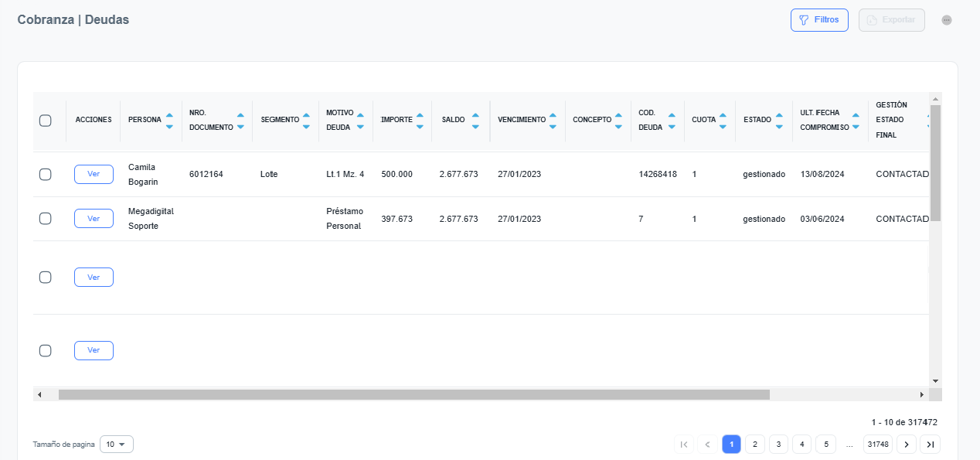The image size is (980, 460).
Task: Sort ascending by Persona column arrow
Action: point(169,115)
